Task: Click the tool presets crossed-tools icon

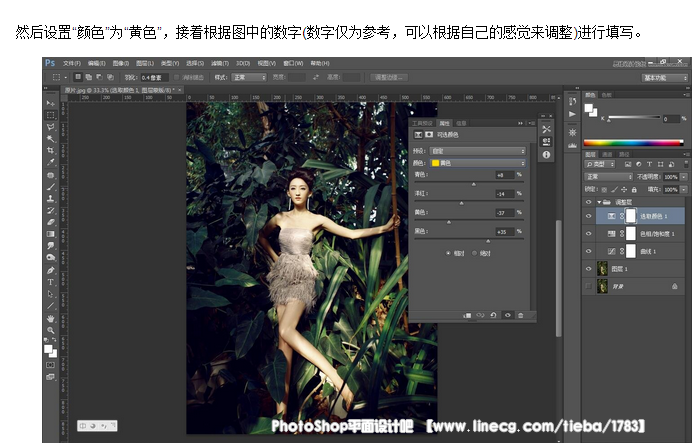Action: pos(547,129)
